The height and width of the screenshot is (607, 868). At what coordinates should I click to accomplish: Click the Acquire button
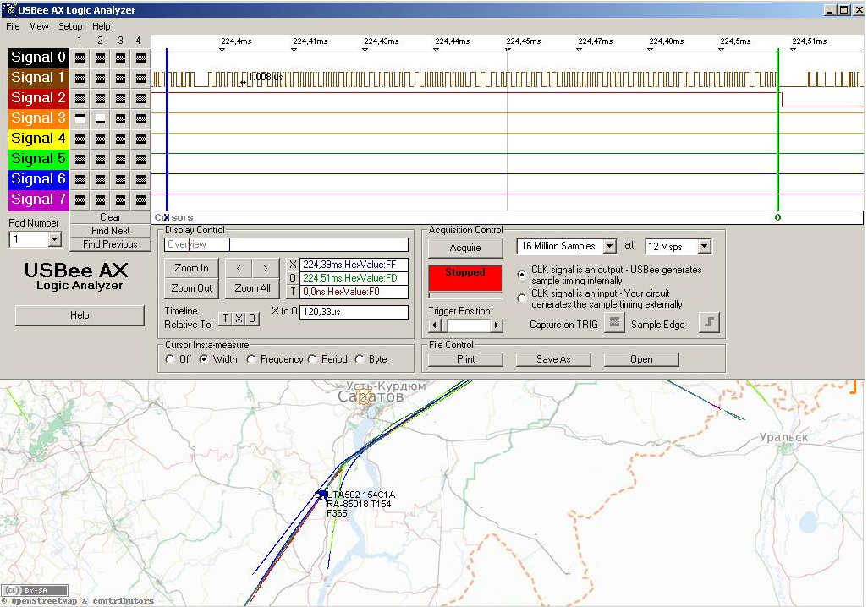point(465,248)
